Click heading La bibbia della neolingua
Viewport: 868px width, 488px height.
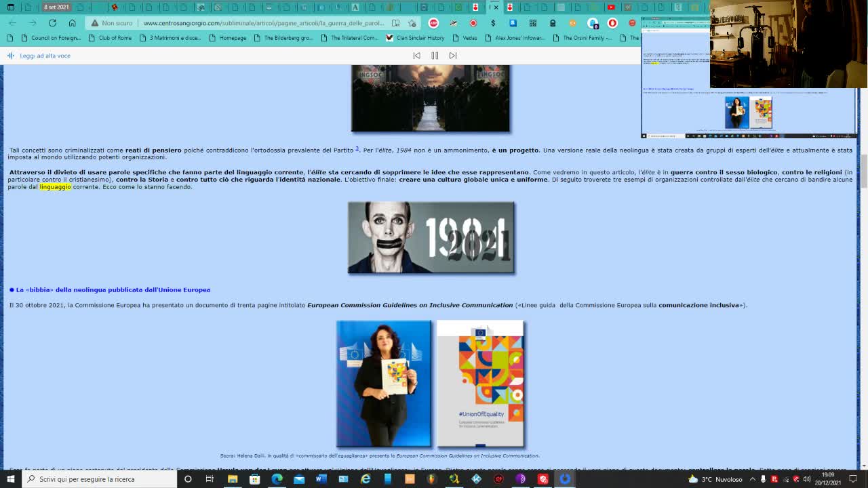(109, 289)
